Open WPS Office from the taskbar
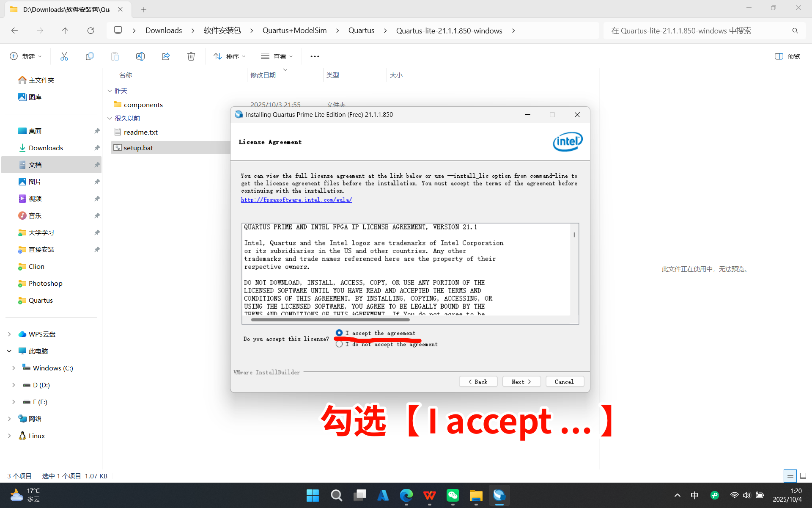The width and height of the screenshot is (812, 508). [x=430, y=495]
